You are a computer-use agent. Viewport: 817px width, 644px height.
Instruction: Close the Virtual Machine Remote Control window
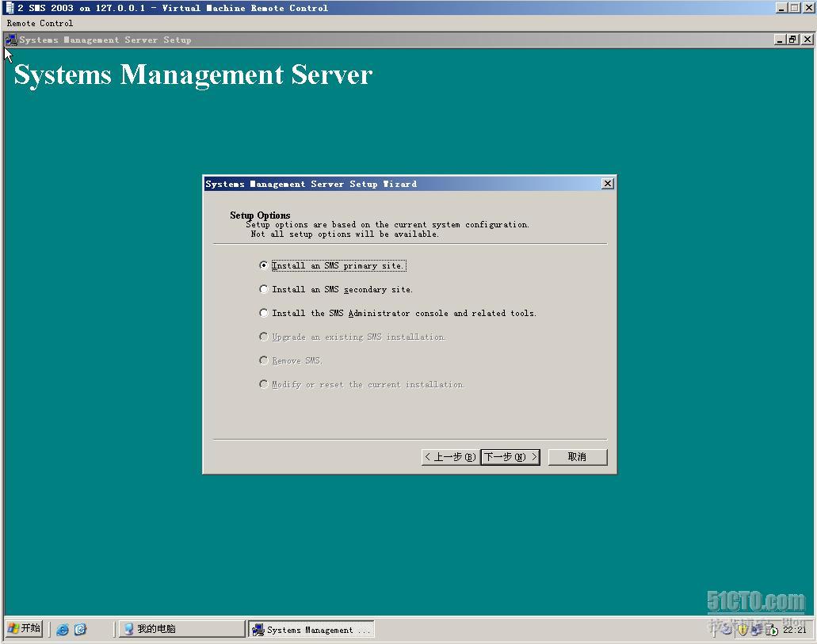(808, 8)
